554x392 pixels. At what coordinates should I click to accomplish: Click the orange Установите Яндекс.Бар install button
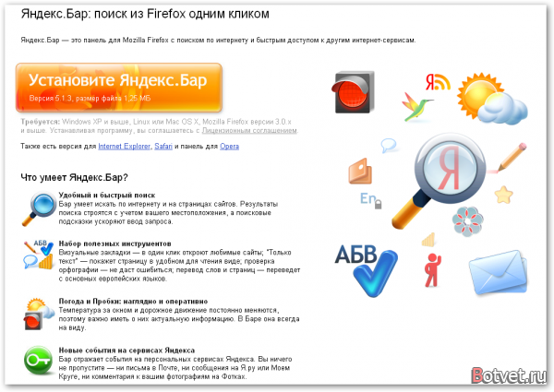119,88
